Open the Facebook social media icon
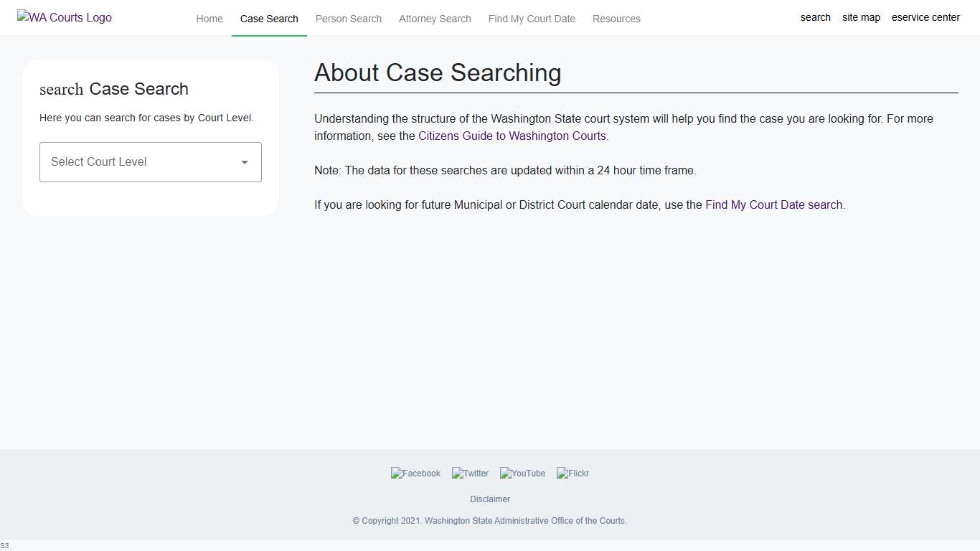The image size is (980, 551). pyautogui.click(x=415, y=473)
